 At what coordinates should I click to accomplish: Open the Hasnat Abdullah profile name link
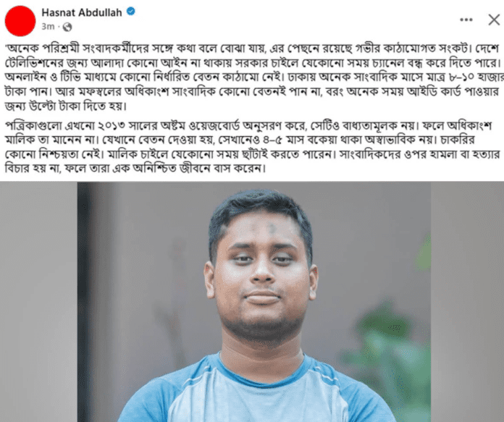(82, 12)
